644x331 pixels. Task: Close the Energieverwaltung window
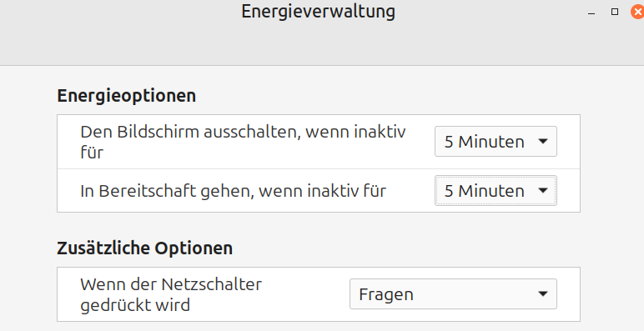point(637,12)
